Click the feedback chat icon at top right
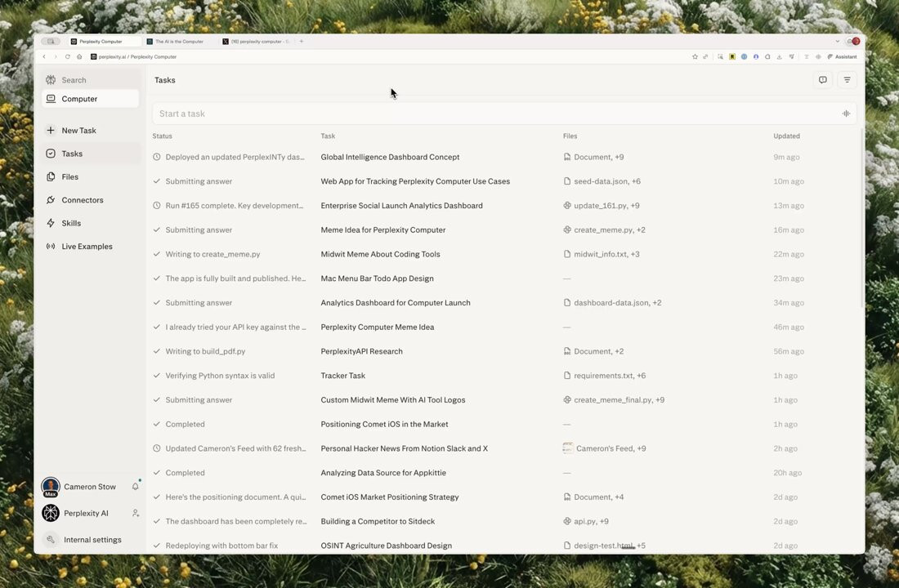Image resolution: width=899 pixels, height=588 pixels. click(x=823, y=80)
